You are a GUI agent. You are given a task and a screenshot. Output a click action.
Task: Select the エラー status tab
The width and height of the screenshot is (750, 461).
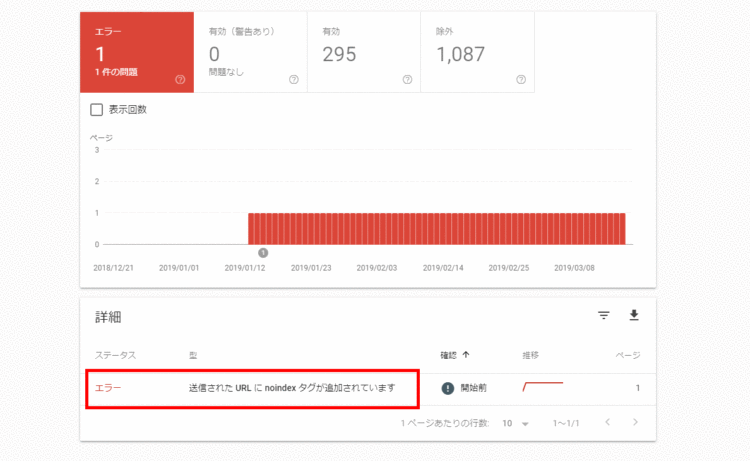click(137, 52)
